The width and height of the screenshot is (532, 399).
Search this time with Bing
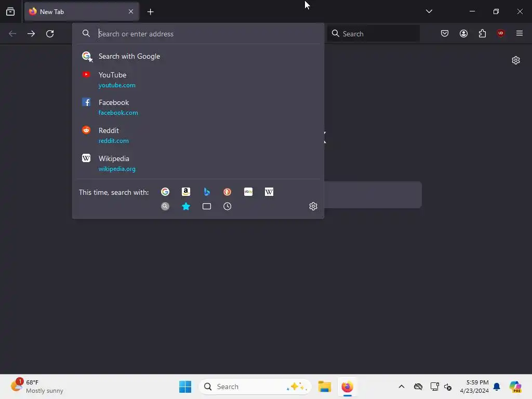coord(207,192)
